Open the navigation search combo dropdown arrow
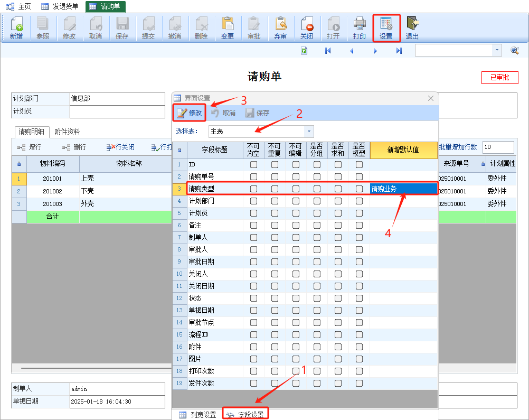Screen dimensions: 529x420 497,50
